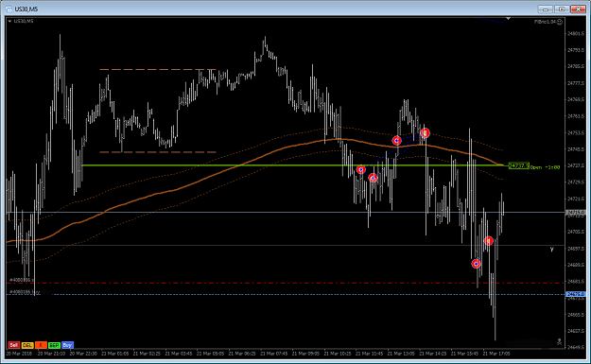Select the red dash-dot horizontal line

click(287, 283)
